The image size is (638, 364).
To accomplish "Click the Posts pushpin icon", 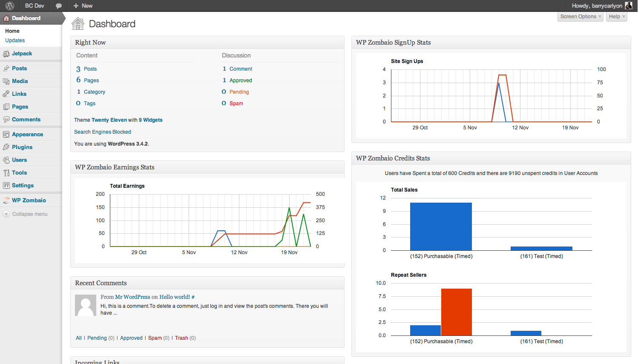I will pyautogui.click(x=6, y=68).
